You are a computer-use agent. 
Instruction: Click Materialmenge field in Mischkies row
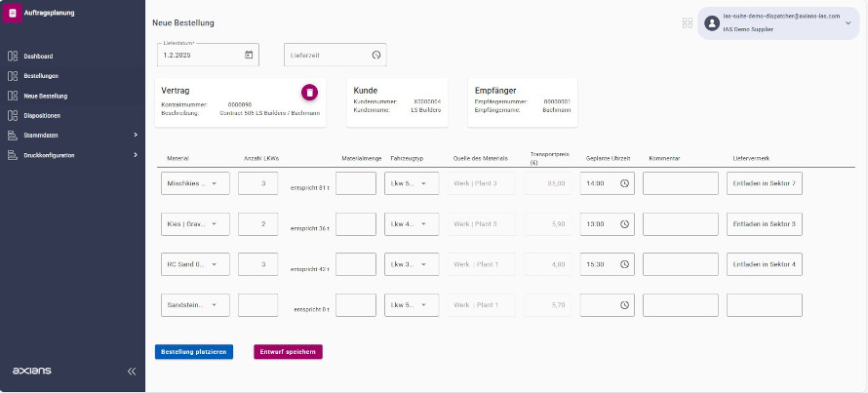tap(356, 183)
